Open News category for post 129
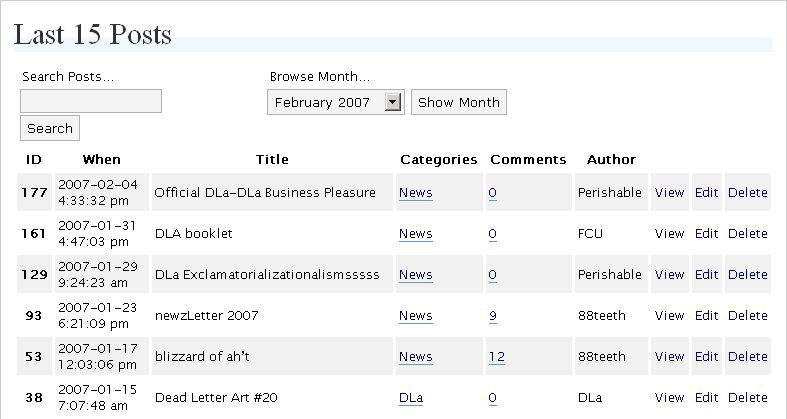 click(416, 275)
